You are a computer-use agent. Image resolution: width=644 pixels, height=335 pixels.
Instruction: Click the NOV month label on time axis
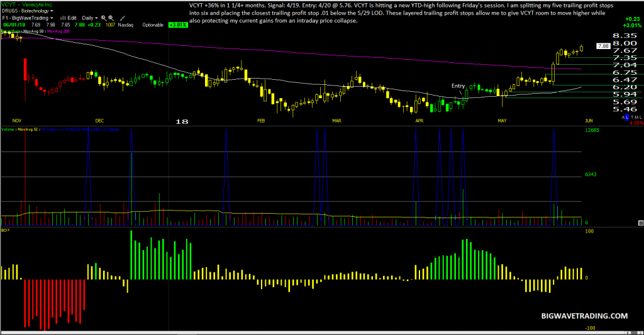click(17, 121)
